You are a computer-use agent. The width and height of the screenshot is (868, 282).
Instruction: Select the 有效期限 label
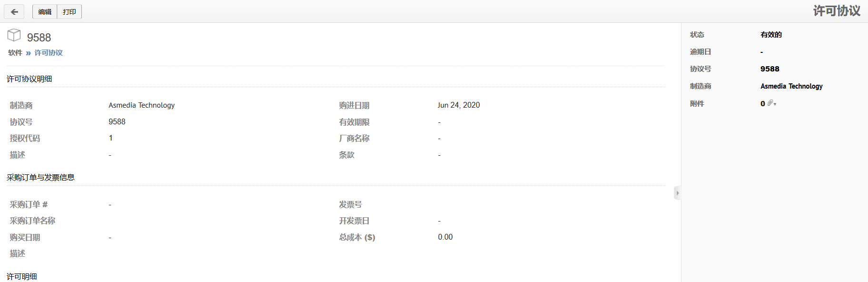tap(354, 122)
